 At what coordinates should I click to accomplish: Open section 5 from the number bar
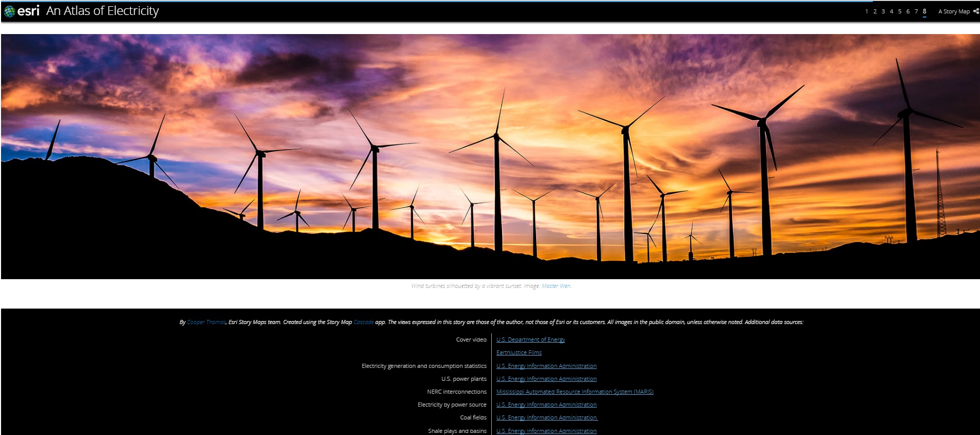click(900, 11)
